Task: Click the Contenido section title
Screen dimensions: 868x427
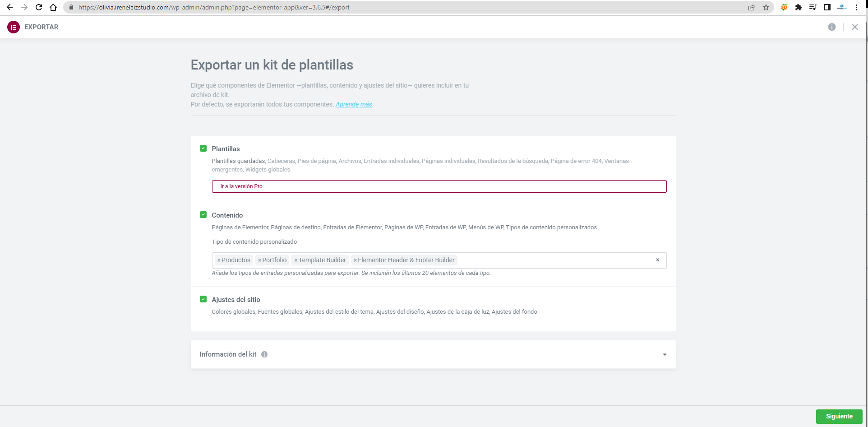Action: [227, 215]
